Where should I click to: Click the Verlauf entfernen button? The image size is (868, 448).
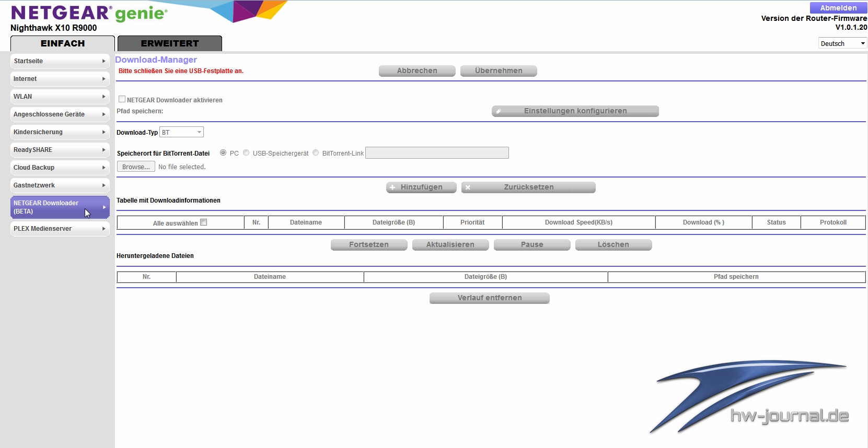pos(489,298)
